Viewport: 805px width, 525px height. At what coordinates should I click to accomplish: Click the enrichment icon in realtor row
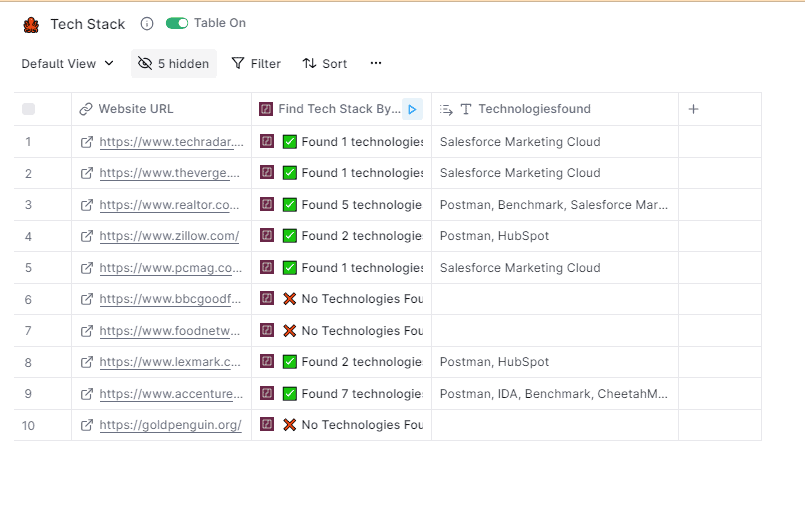[267, 204]
